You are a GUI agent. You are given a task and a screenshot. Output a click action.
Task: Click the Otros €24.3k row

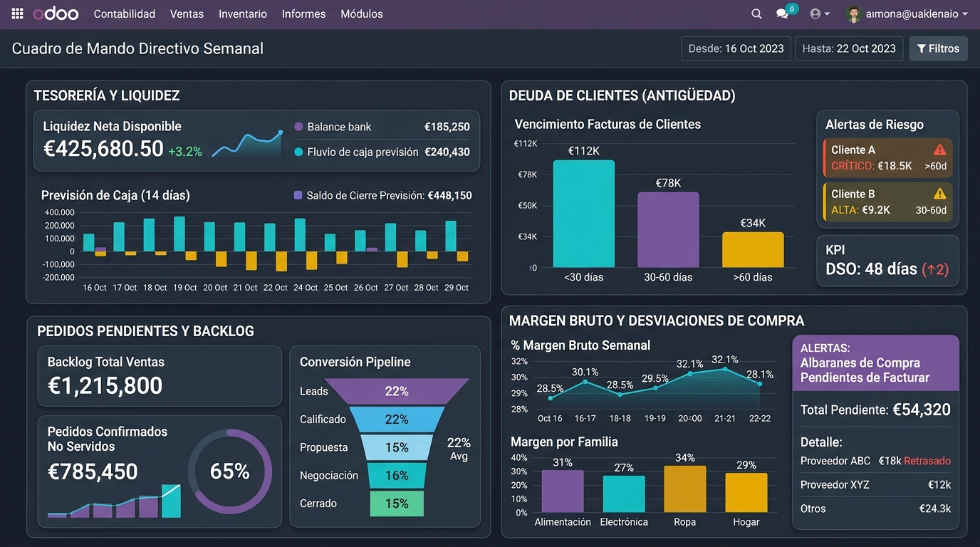[x=875, y=509]
